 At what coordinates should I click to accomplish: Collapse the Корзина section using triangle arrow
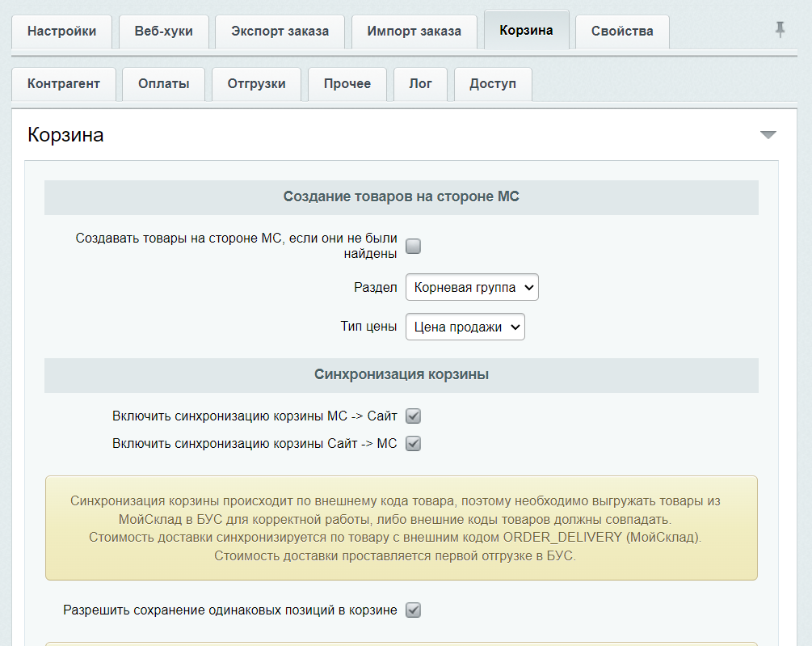tap(768, 135)
